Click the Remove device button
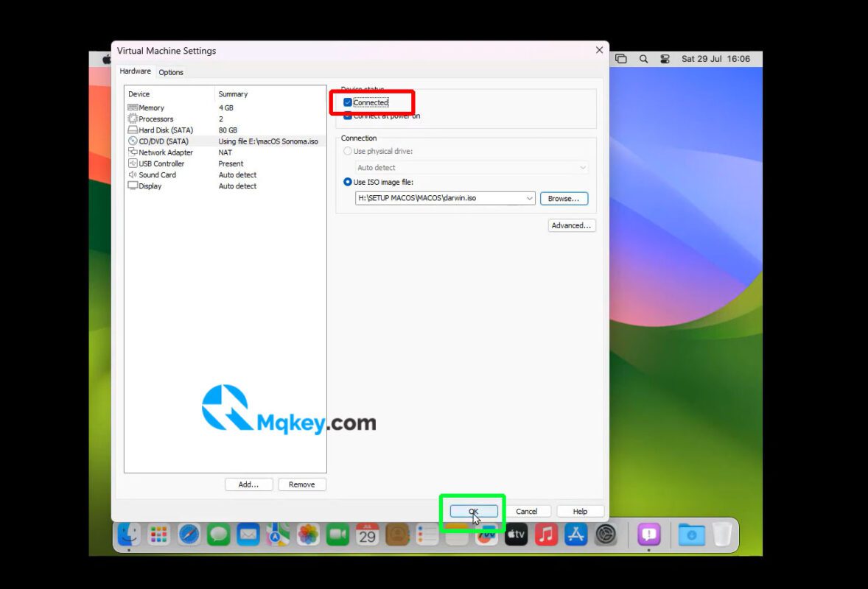The height and width of the screenshot is (589, 868). [x=301, y=484]
